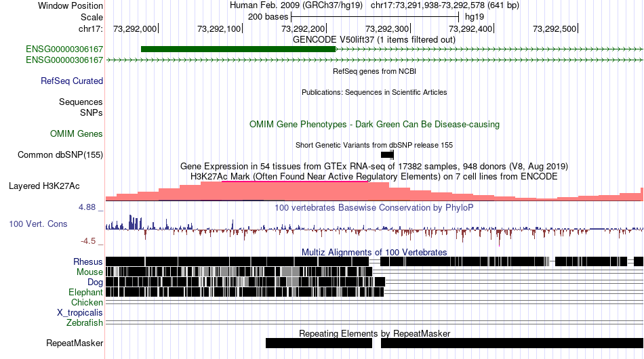644x359 pixels.
Task: Open the Layered H3K27Ac track label
Action: pos(44,186)
